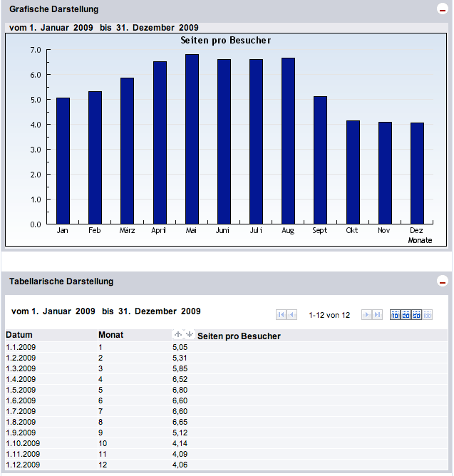Show 10 rows per page
This screenshot has width=454, height=476.
tap(396, 315)
